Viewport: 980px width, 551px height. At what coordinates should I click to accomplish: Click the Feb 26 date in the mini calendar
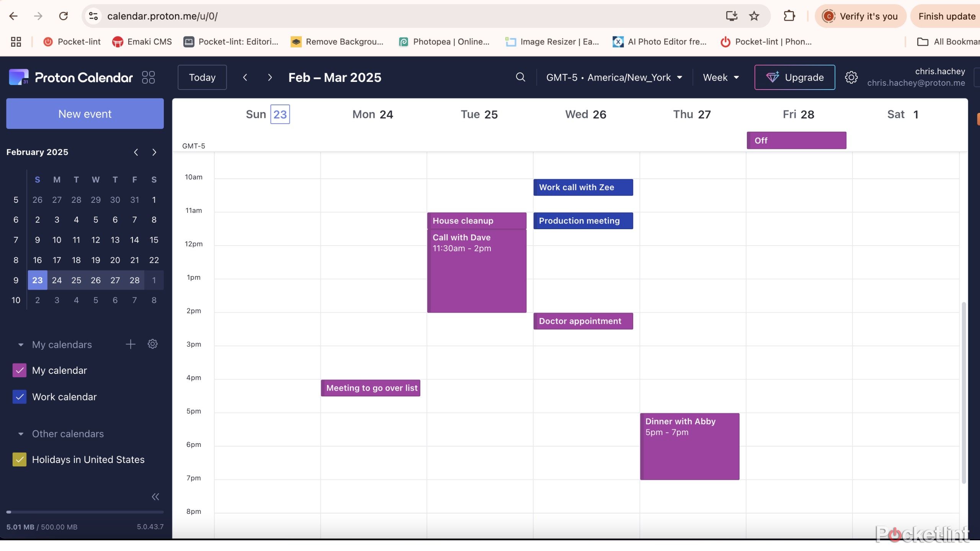(x=96, y=280)
